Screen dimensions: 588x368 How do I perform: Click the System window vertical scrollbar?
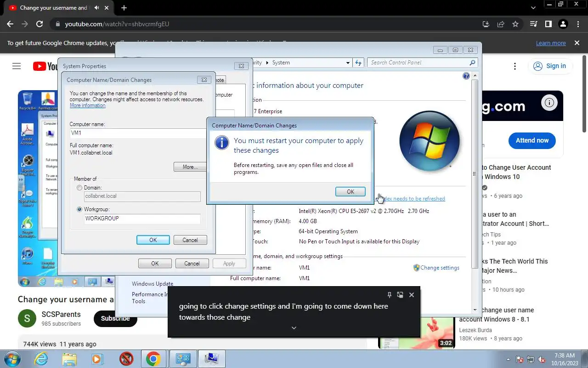475,174
